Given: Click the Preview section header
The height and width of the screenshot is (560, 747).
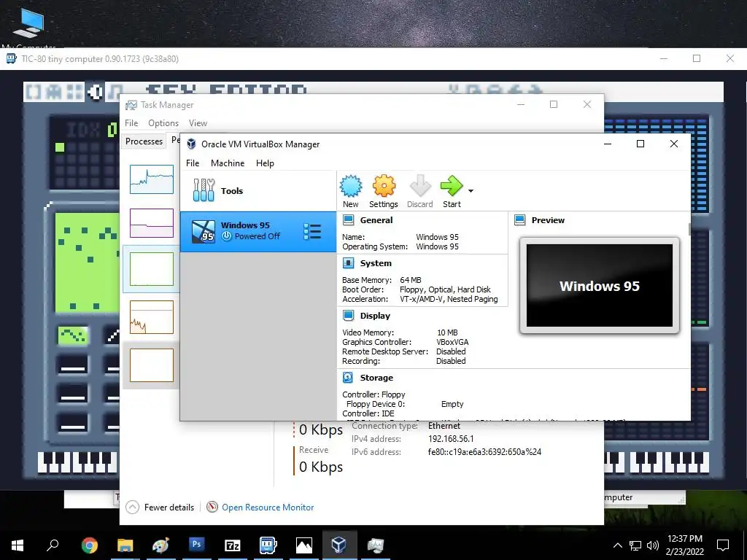Looking at the screenshot, I should pos(548,220).
